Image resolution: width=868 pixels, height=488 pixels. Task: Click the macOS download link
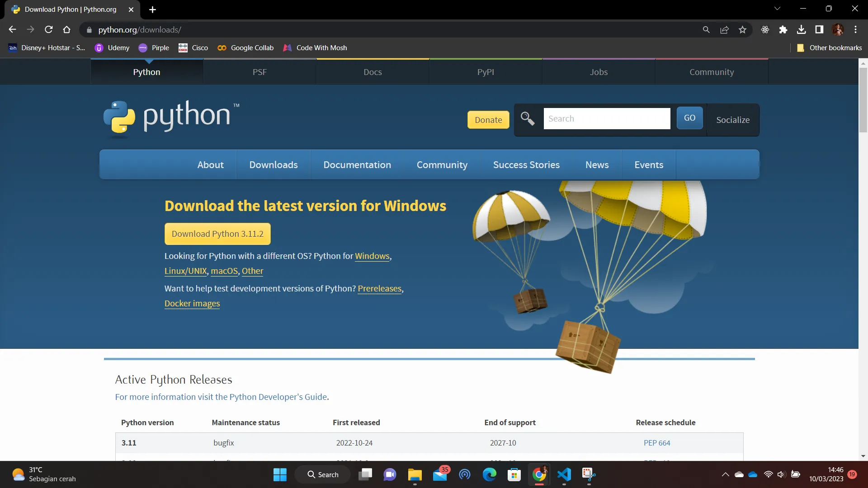pos(224,271)
